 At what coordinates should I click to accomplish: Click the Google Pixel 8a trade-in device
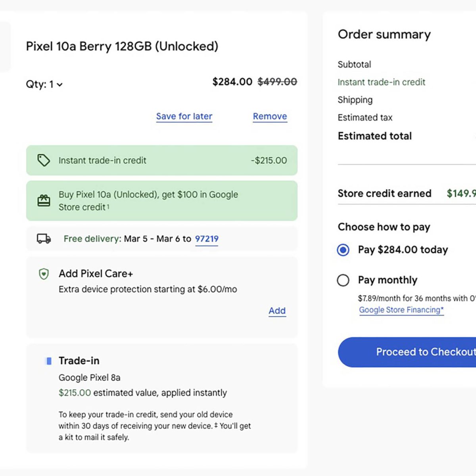click(89, 378)
